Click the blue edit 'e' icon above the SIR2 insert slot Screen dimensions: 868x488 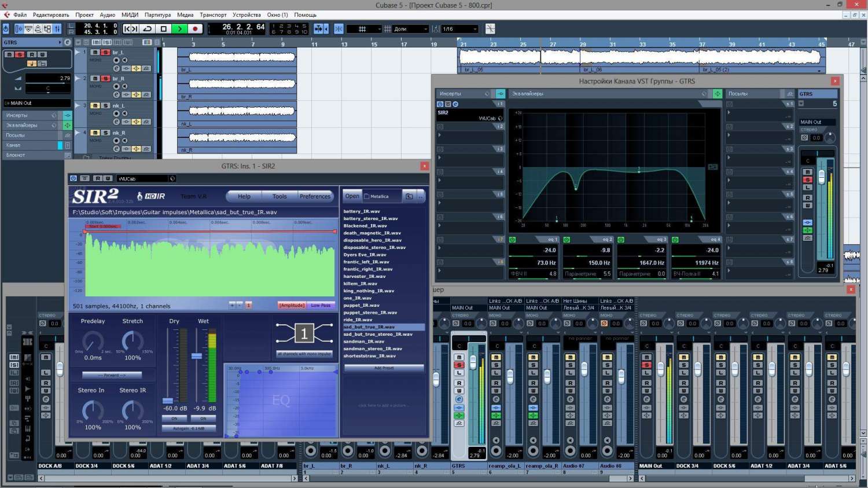click(x=455, y=104)
